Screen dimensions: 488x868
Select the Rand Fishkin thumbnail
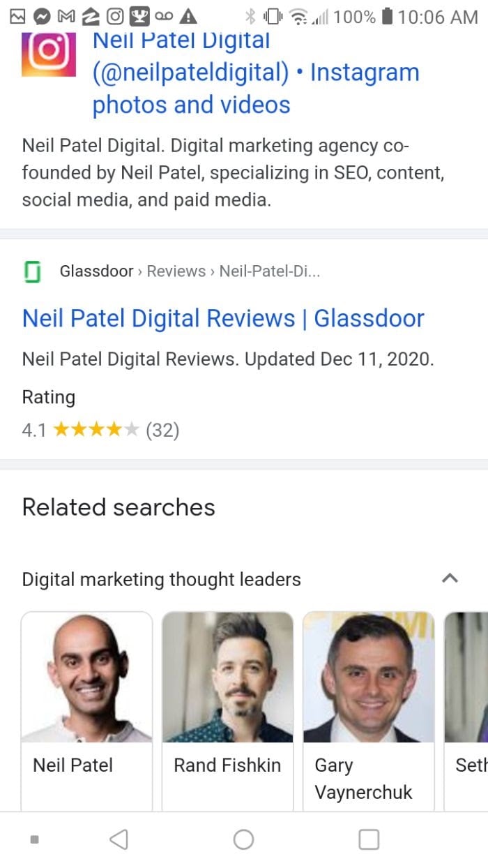point(227,698)
